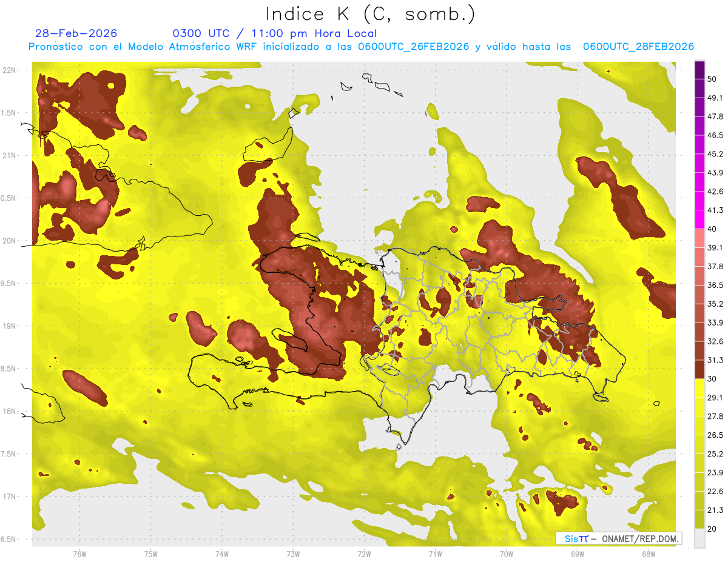
Task: Click the "19N" latitude label
Action: click(x=10, y=326)
